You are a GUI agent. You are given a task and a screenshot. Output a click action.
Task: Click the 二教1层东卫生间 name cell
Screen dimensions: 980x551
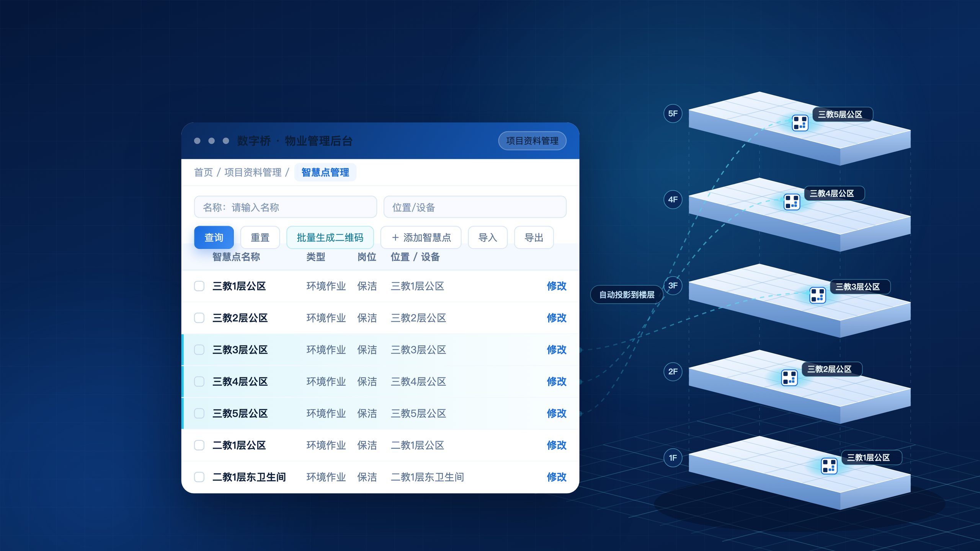pos(249,477)
